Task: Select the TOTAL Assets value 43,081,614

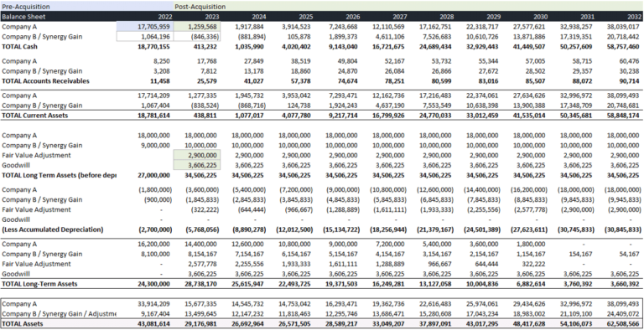Action: click(x=153, y=324)
